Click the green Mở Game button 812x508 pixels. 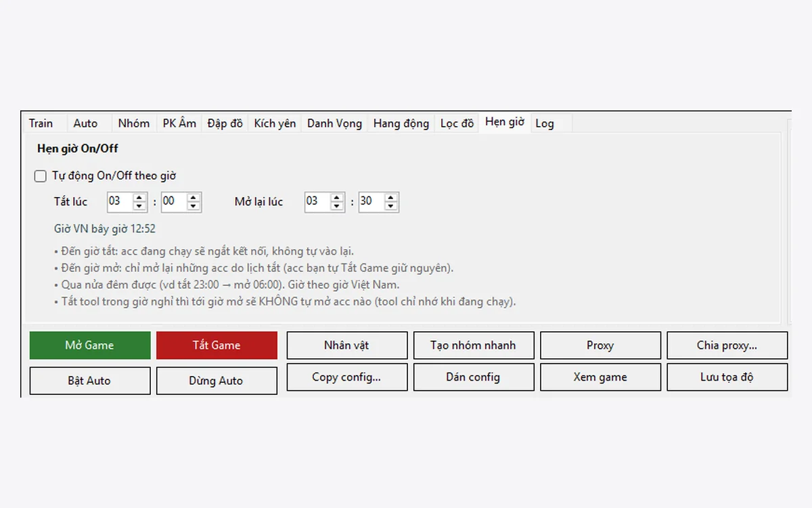(x=90, y=345)
